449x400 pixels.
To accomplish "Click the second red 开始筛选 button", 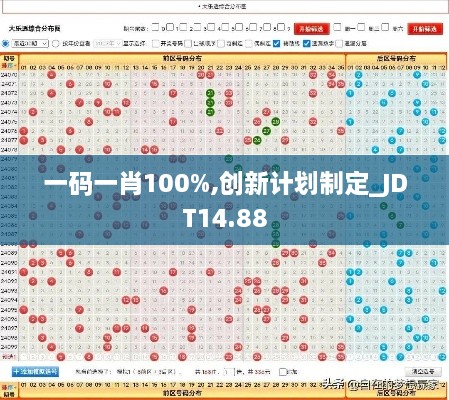I will [x=425, y=29].
